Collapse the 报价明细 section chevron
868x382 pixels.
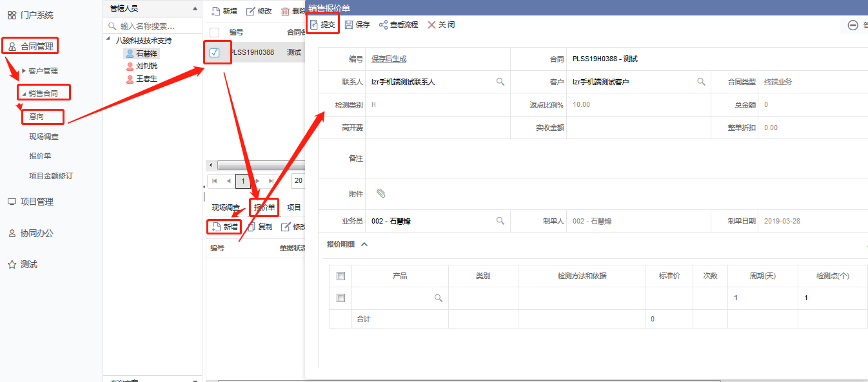coord(364,244)
